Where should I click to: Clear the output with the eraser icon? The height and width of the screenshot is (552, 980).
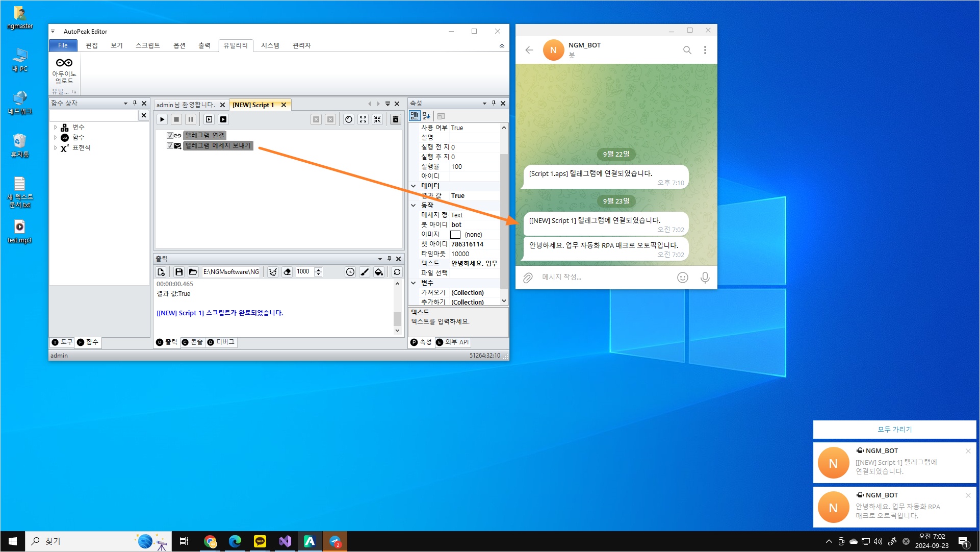pyautogui.click(x=287, y=272)
